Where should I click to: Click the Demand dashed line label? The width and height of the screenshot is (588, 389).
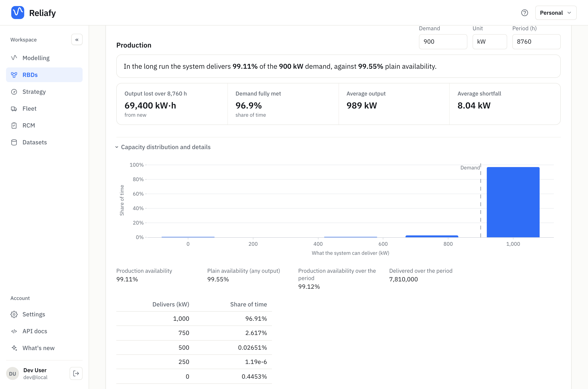[470, 168]
